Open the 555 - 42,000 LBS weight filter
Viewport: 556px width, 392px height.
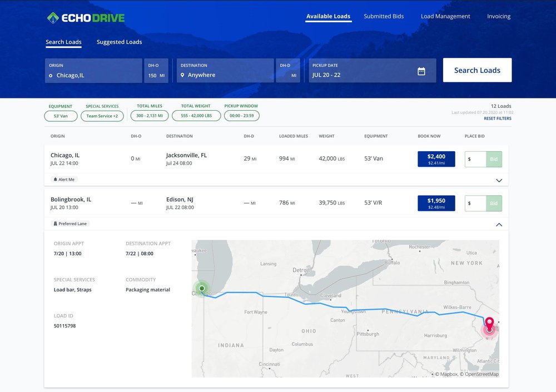[x=196, y=116]
